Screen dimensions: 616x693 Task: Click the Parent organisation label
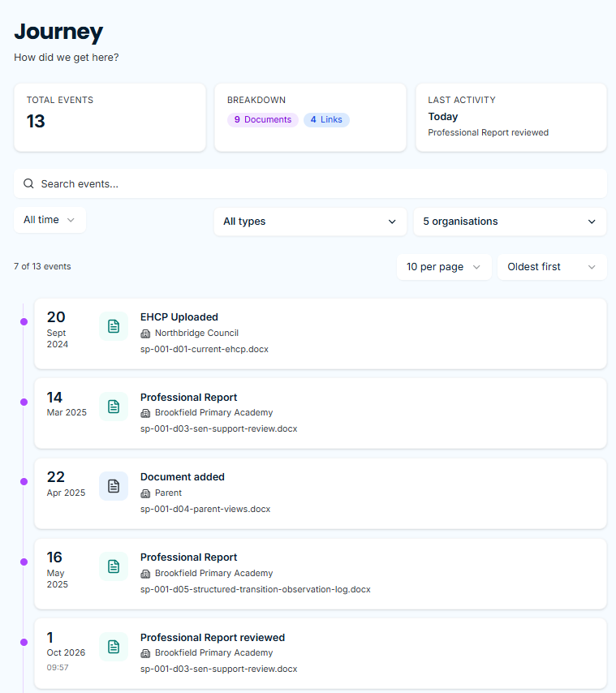[x=168, y=493]
